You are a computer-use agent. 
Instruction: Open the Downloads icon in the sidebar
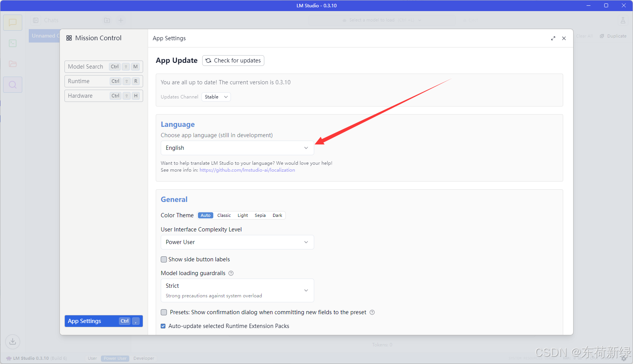[13, 341]
